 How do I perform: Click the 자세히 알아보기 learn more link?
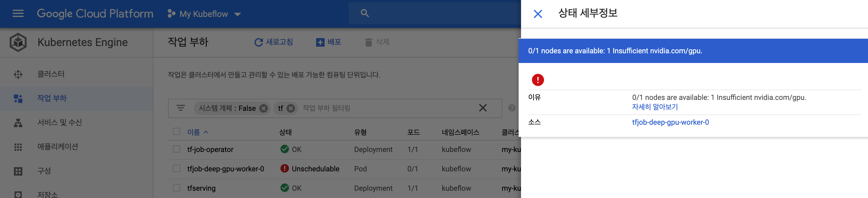[x=655, y=107]
